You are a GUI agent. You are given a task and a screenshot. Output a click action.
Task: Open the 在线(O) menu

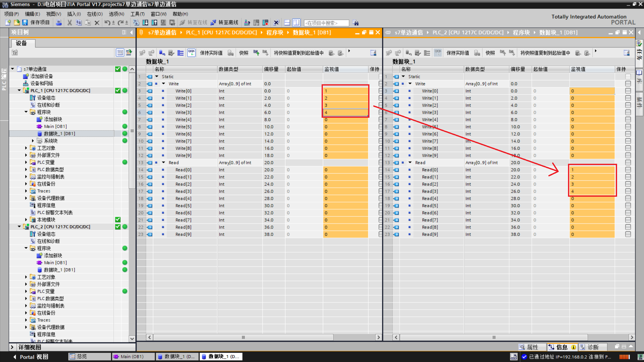(x=95, y=14)
